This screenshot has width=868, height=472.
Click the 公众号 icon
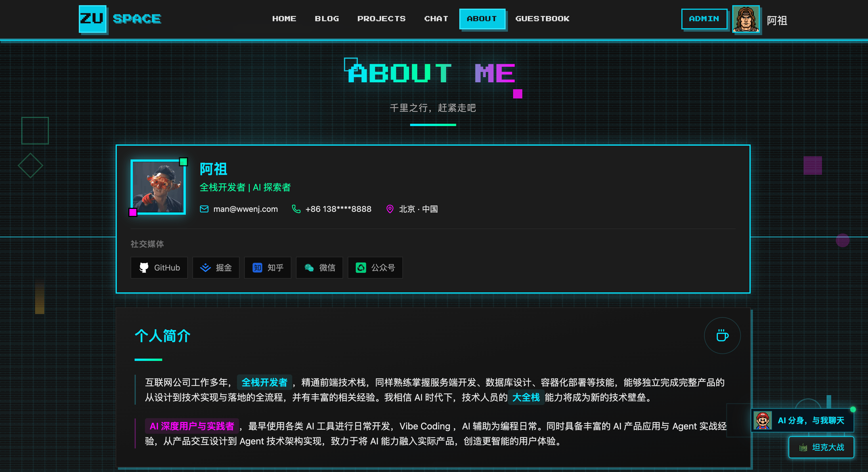click(361, 267)
